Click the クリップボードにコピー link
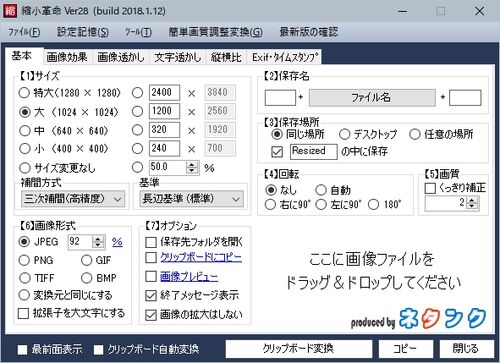Image resolution: width=500 pixels, height=363 pixels. [201, 258]
